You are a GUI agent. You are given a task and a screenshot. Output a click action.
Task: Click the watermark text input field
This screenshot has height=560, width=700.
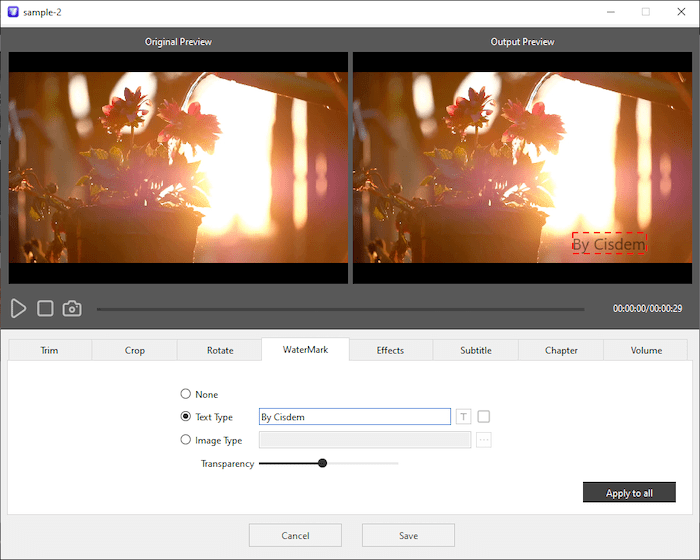coord(354,417)
